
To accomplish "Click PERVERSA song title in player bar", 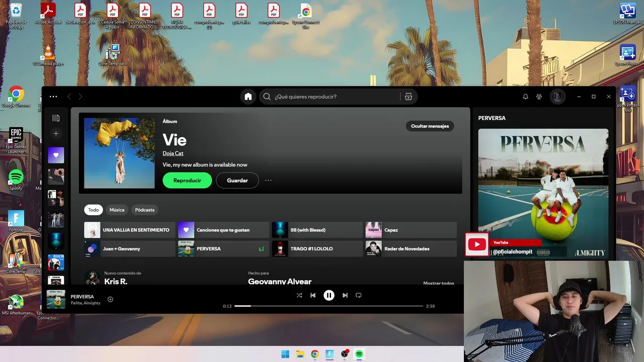I will 82,297.
